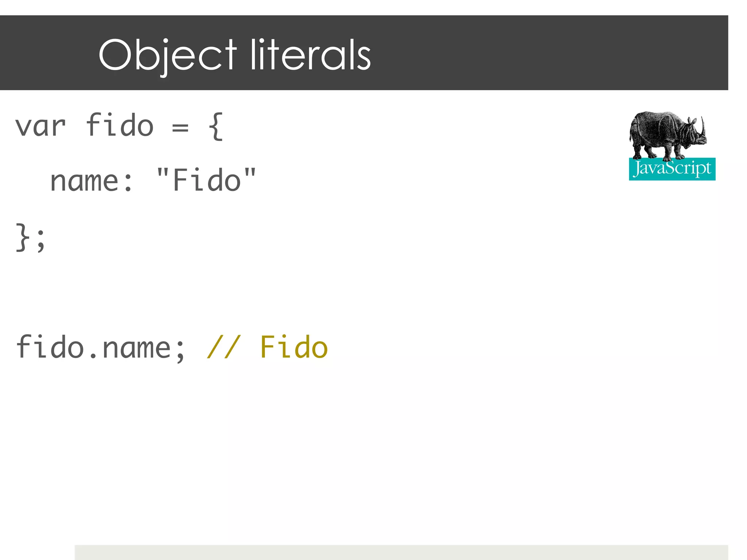Click the dark header banner right of title

point(547,53)
